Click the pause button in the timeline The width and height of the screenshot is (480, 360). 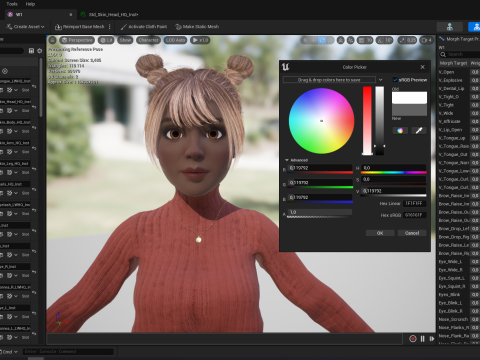click(423, 339)
